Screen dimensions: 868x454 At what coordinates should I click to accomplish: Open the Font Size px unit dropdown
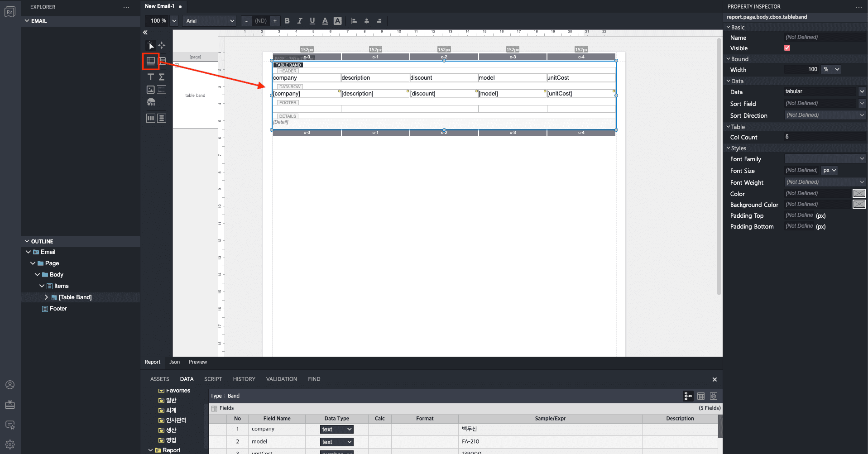(830, 170)
